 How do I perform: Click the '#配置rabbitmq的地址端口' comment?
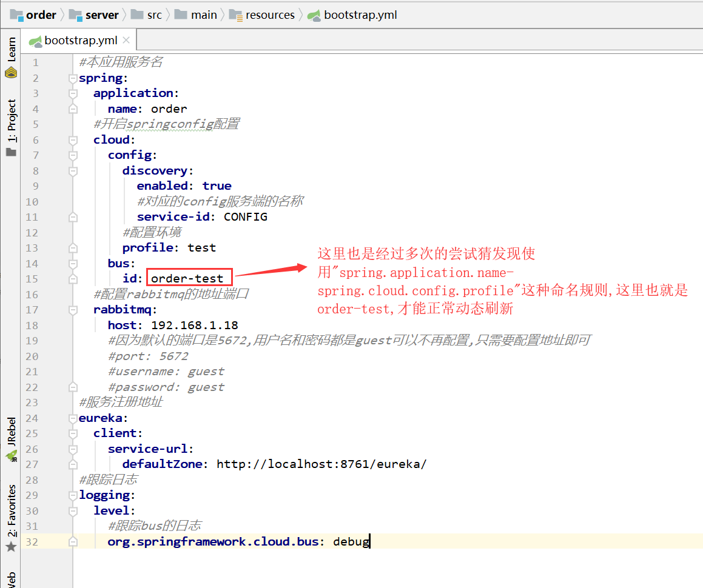point(171,295)
